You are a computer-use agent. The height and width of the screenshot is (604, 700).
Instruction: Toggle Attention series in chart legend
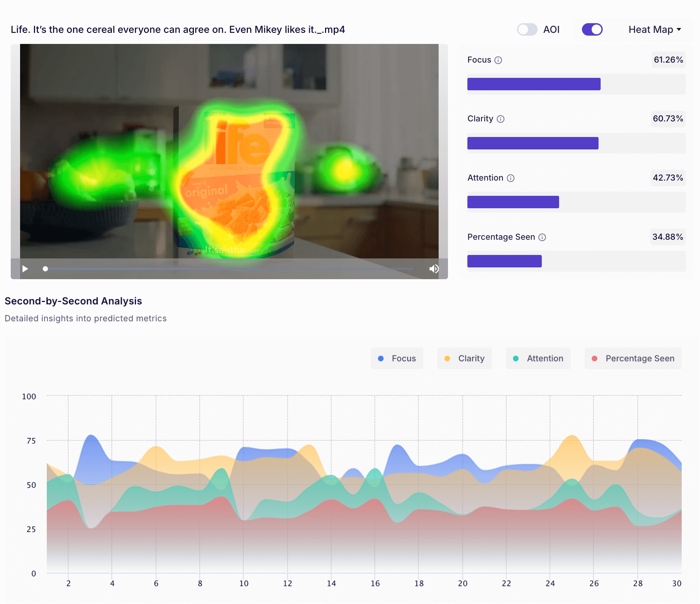point(538,358)
